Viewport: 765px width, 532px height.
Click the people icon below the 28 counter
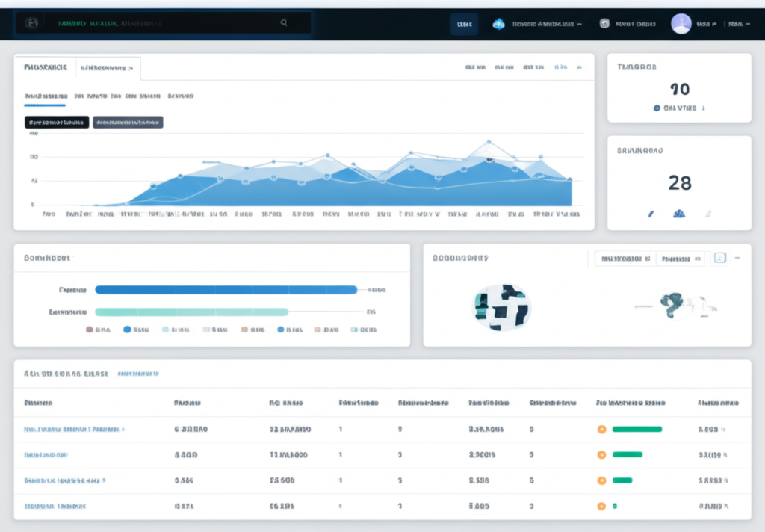click(678, 213)
